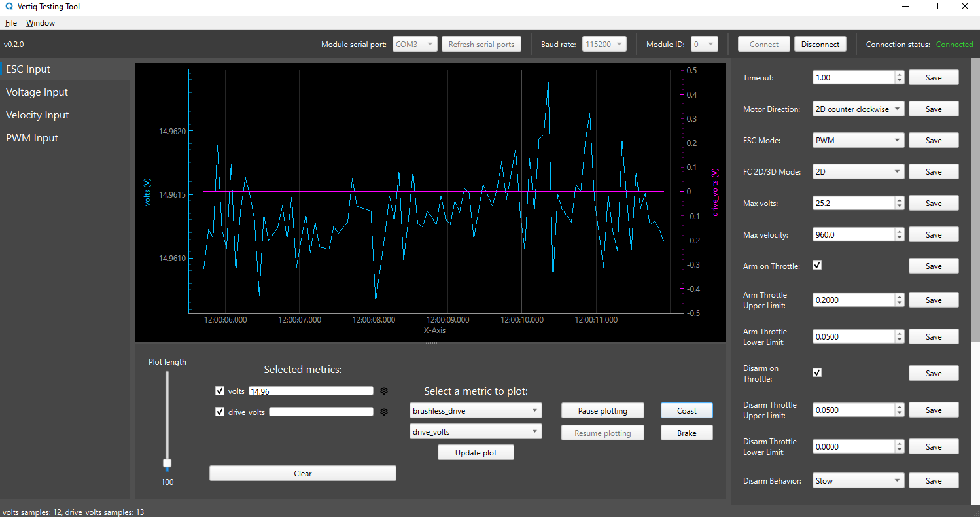The width and height of the screenshot is (980, 517).
Task: Open the brushless_drive client dropdown
Action: click(476, 411)
